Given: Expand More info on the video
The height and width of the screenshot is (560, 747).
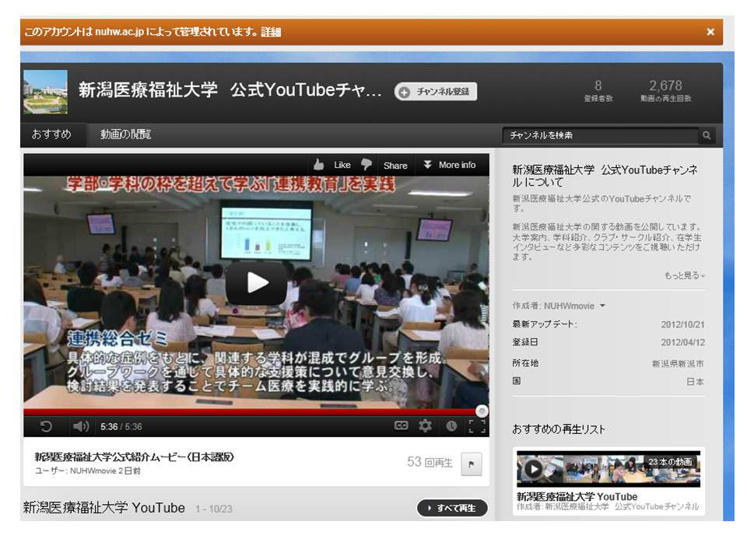Looking at the screenshot, I should 449,165.
